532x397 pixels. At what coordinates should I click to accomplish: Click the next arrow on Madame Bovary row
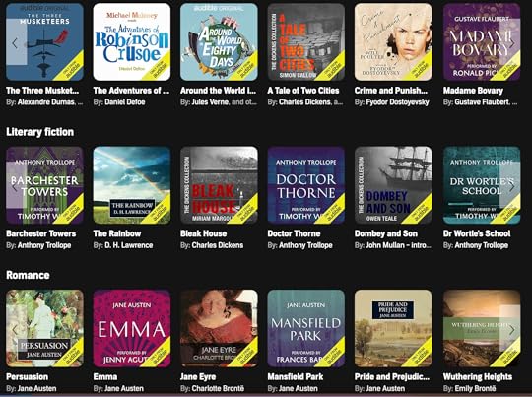(x=511, y=42)
